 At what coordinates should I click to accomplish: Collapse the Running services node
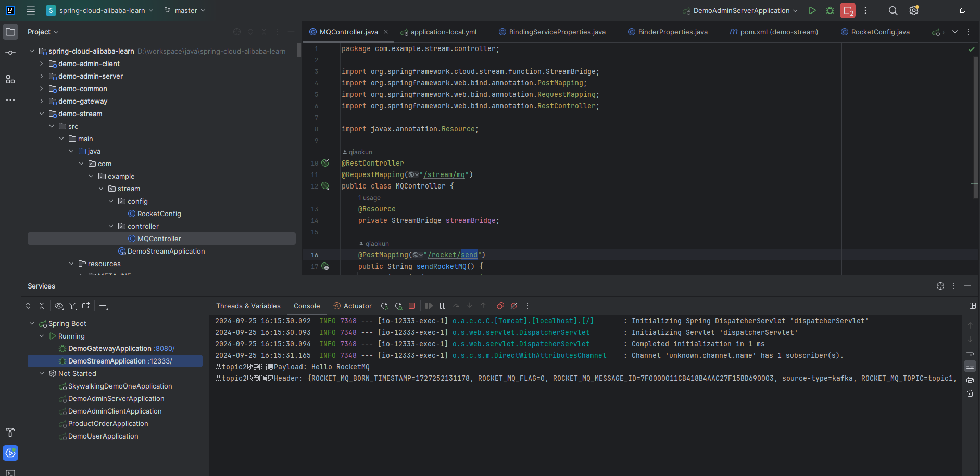[x=42, y=336]
